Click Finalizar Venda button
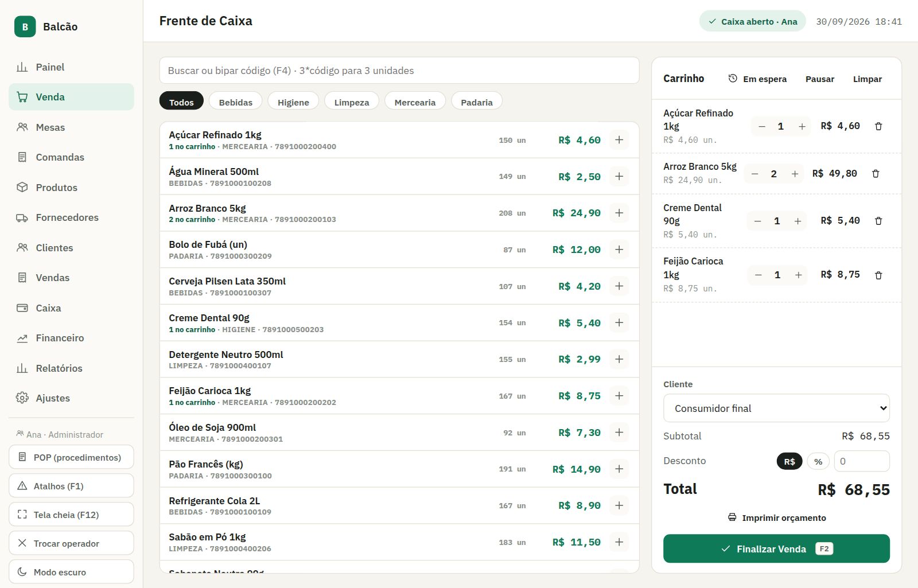This screenshot has height=588, width=918. click(776, 549)
